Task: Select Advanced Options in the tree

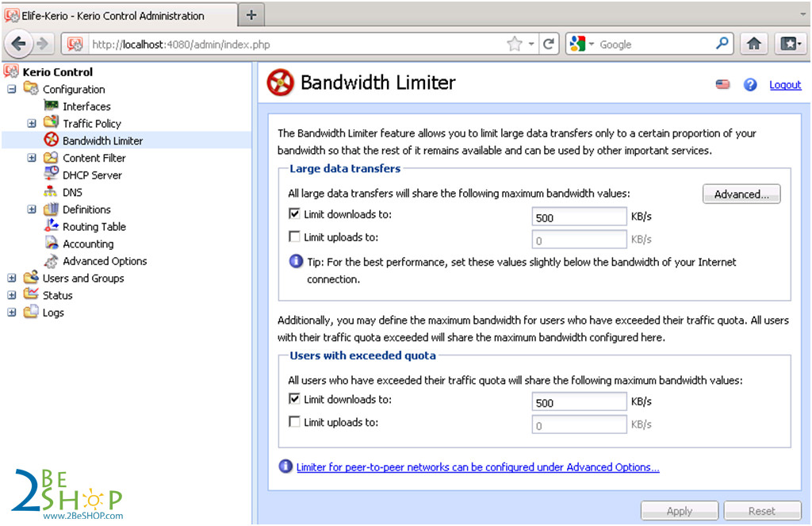Action: [105, 261]
